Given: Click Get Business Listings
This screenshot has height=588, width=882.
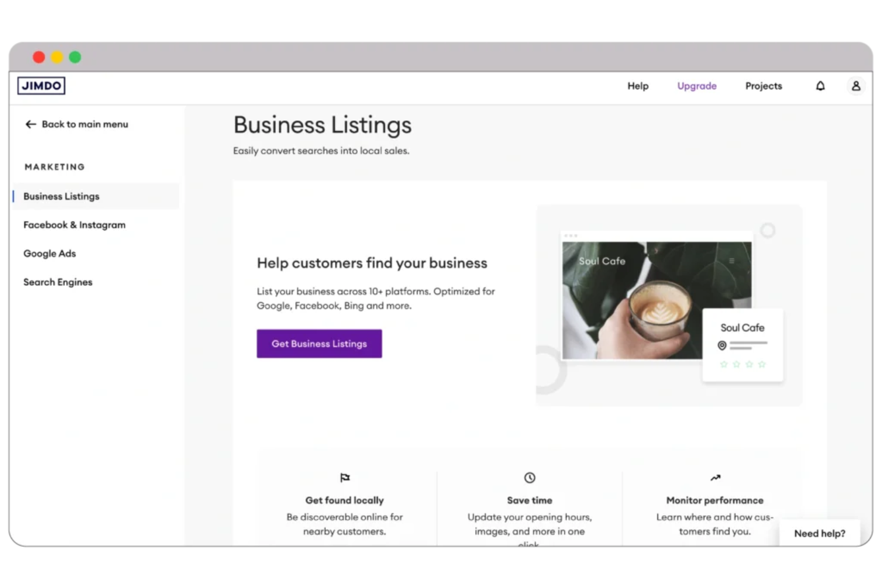Looking at the screenshot, I should [319, 343].
